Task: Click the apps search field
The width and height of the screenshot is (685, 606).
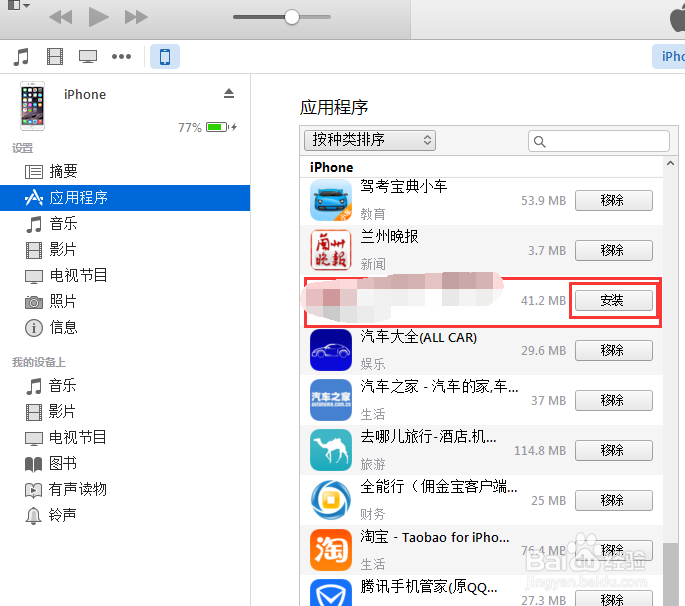Action: pyautogui.click(x=599, y=141)
